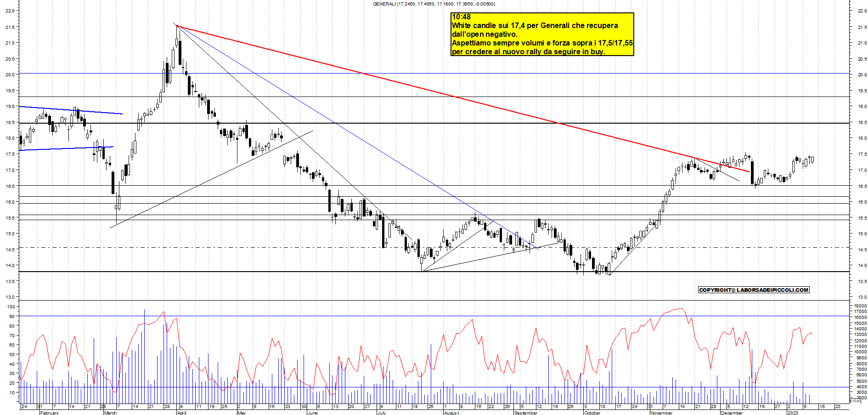Click the GENERALI chart title at top
The image size is (868, 415).
coord(434,4)
